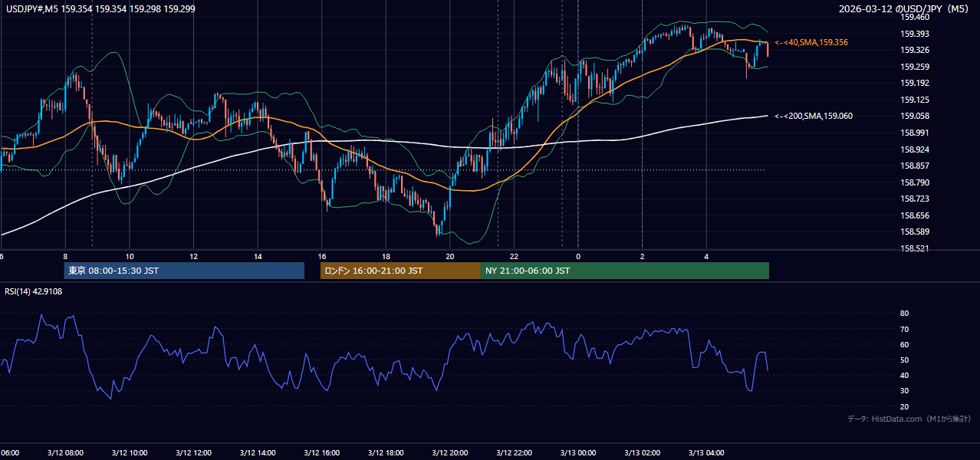The height and width of the screenshot is (460, 980).
Task: Click the bottom date label 3/12 22:00
Action: 514,453
